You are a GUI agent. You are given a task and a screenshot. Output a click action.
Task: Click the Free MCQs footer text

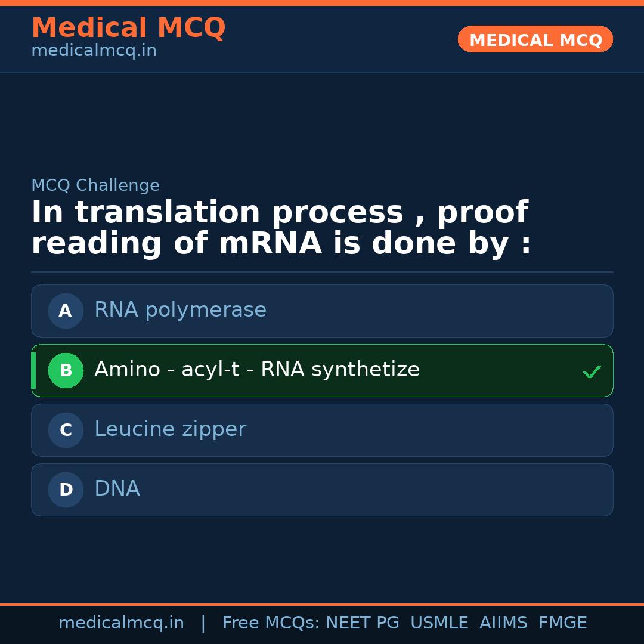(x=271, y=623)
